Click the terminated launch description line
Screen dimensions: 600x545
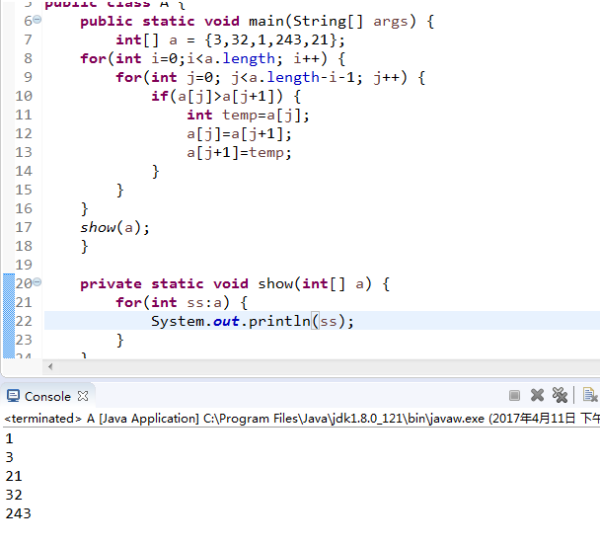click(x=302, y=418)
